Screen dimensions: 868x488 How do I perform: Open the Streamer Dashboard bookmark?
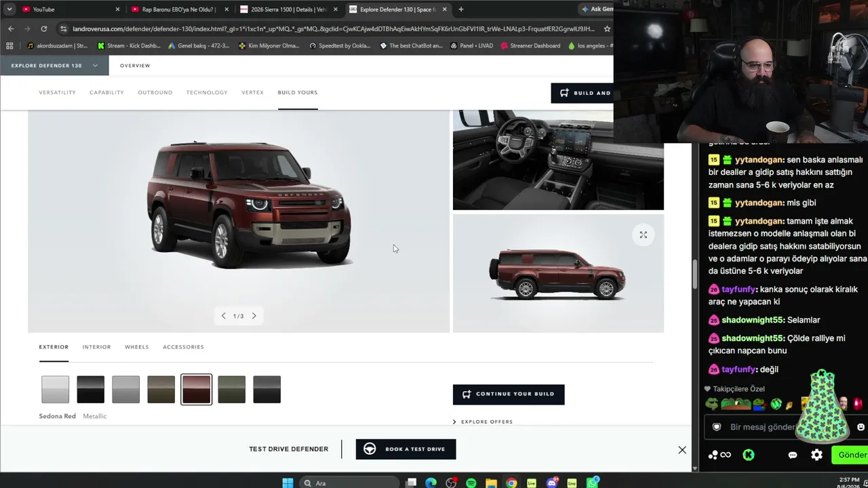point(530,46)
